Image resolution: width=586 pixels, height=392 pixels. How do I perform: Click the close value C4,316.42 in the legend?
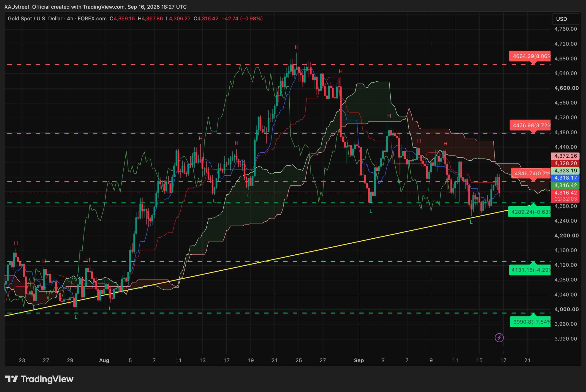(206, 19)
